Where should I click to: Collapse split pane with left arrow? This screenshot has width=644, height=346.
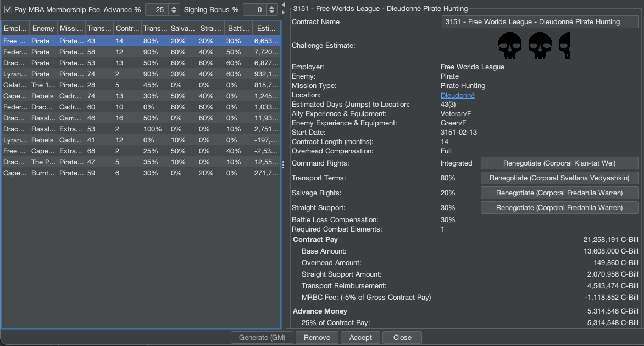click(284, 5)
